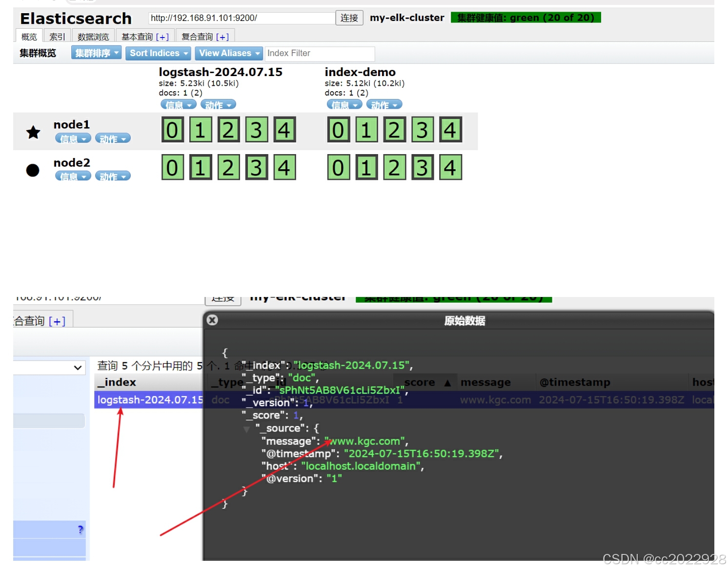
Task: Click node2 shard 1 of logstash-2024.07.15
Action: pyautogui.click(x=201, y=167)
